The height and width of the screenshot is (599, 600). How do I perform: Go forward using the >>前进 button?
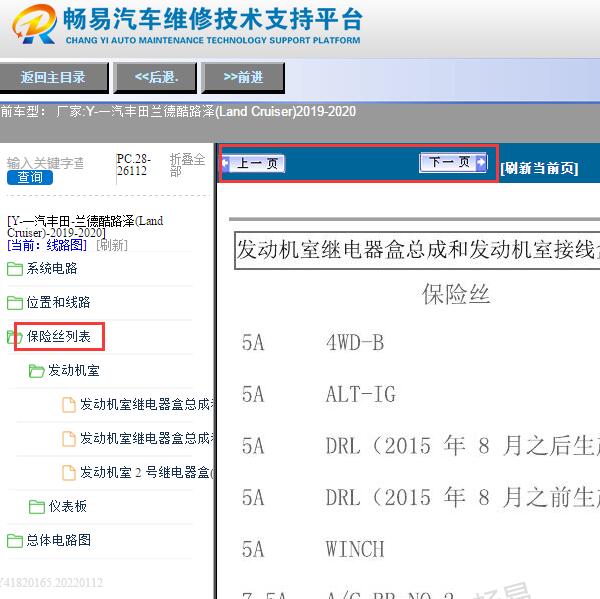[x=243, y=78]
